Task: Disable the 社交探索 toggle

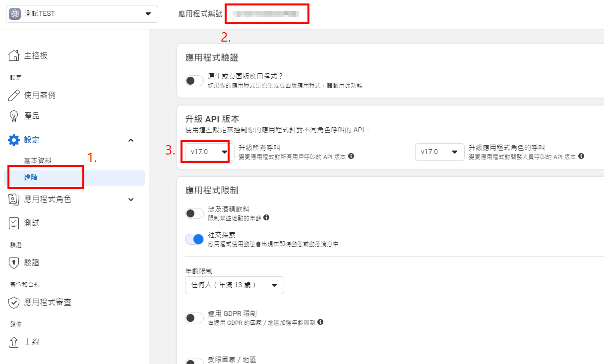Action: [x=194, y=239]
